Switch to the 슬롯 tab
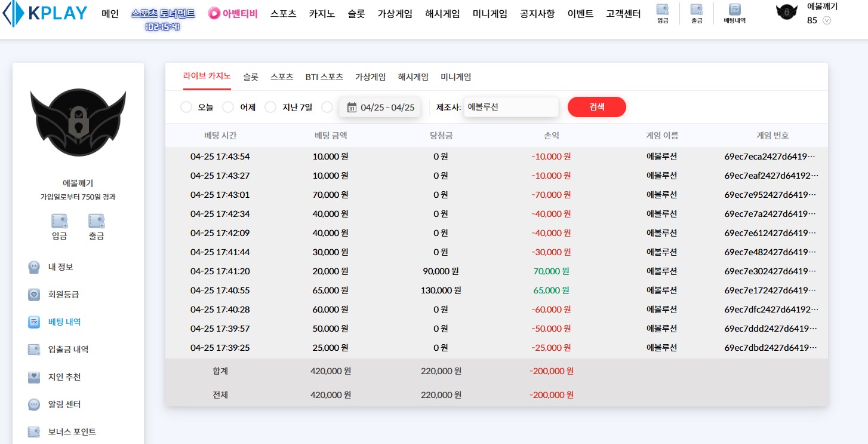The width and height of the screenshot is (868, 444). [x=251, y=77]
